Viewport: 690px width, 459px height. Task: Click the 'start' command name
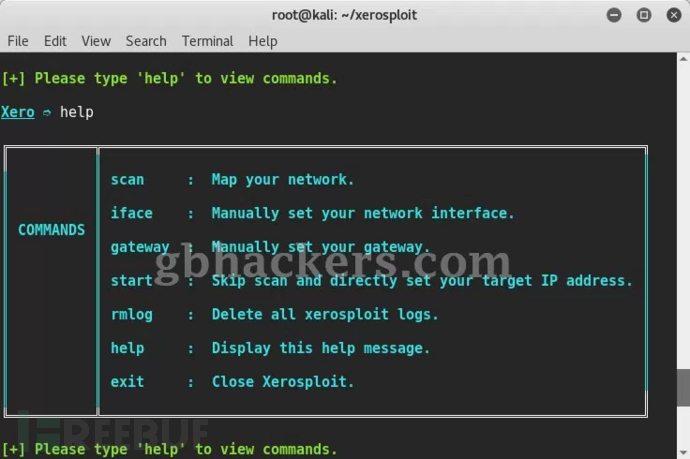(132, 281)
